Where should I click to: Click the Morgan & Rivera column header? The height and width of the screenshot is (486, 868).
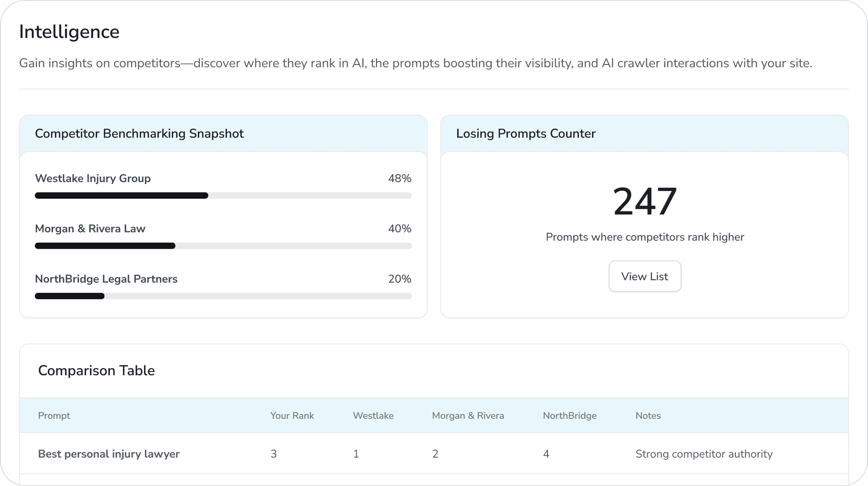(468, 416)
